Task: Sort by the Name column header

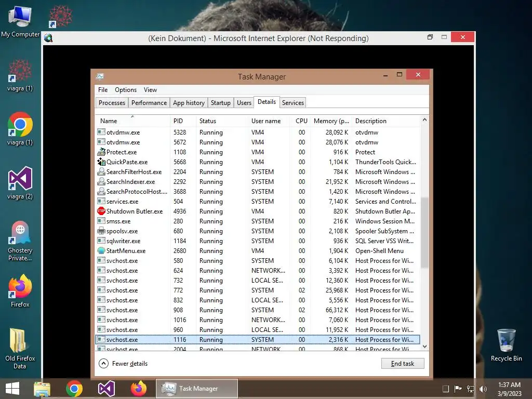Action: pyautogui.click(x=132, y=121)
